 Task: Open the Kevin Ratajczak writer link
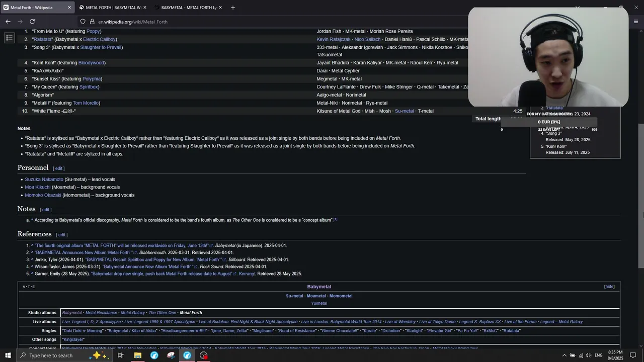click(x=334, y=39)
